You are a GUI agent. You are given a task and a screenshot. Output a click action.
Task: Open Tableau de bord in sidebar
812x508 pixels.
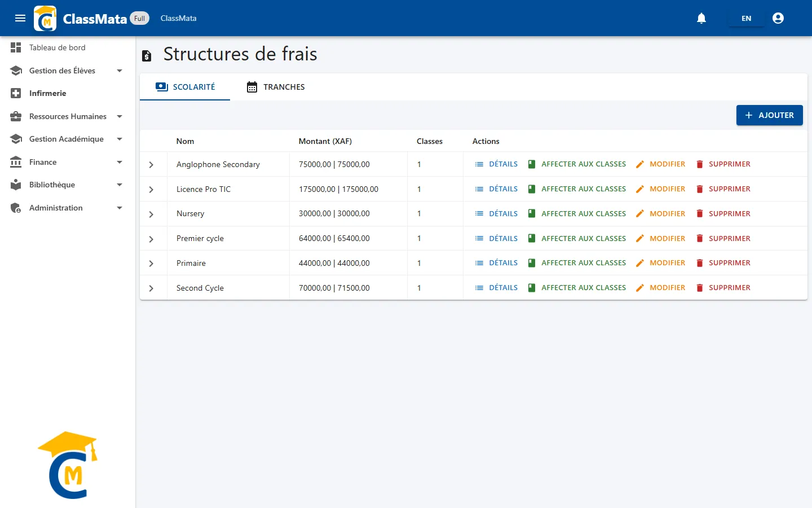click(68, 47)
